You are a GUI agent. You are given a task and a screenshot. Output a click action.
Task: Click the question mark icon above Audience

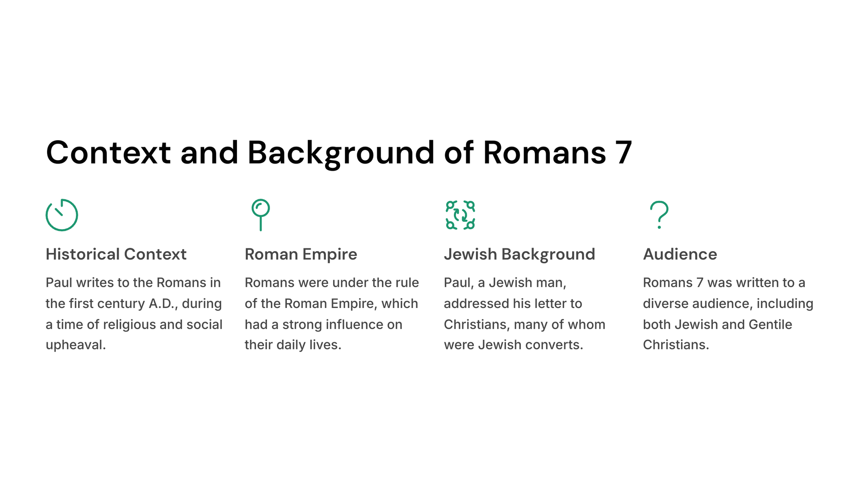(x=659, y=215)
